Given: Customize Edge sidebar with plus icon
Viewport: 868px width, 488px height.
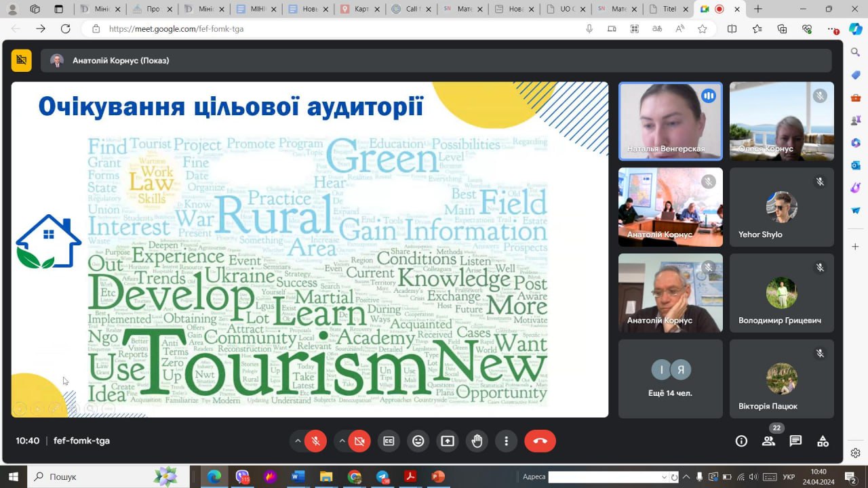Looking at the screenshot, I should pos(856,247).
